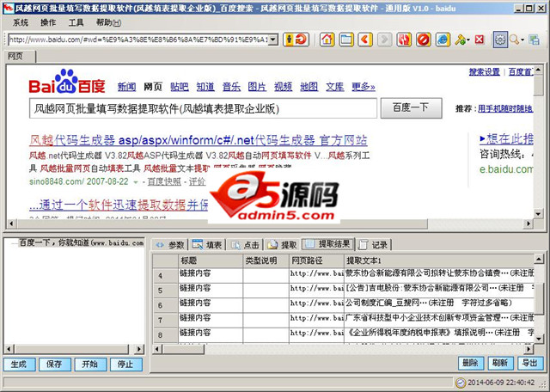Open the 新闻 link on Baidu
The width and height of the screenshot is (550, 392).
click(126, 87)
